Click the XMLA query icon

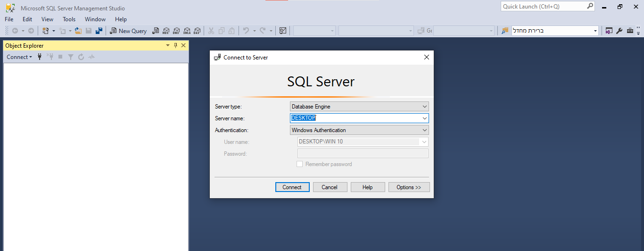(x=187, y=31)
